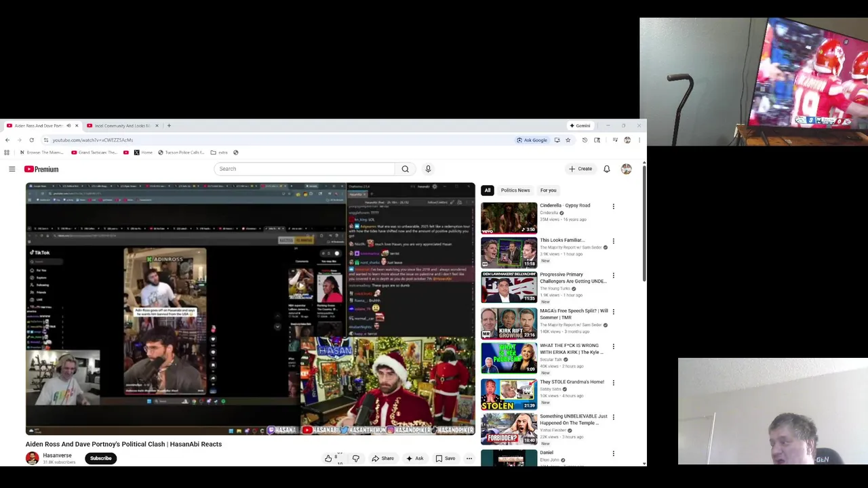Click the Ask Google lens button
This screenshot has width=868, height=488.
[x=532, y=140]
